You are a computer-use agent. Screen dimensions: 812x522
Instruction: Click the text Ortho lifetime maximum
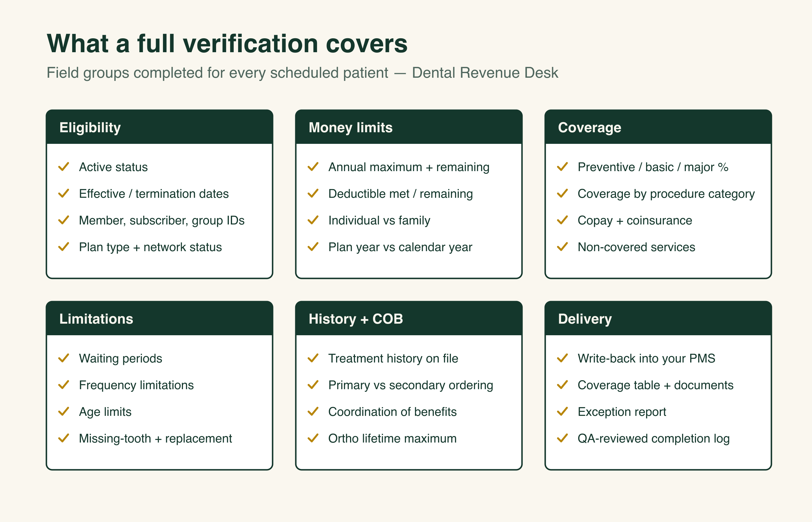point(393,438)
